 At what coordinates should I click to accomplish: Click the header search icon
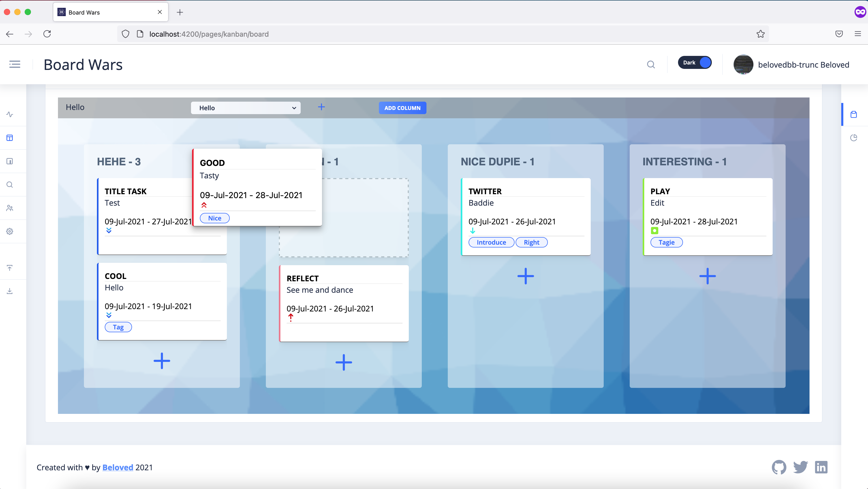[651, 64]
